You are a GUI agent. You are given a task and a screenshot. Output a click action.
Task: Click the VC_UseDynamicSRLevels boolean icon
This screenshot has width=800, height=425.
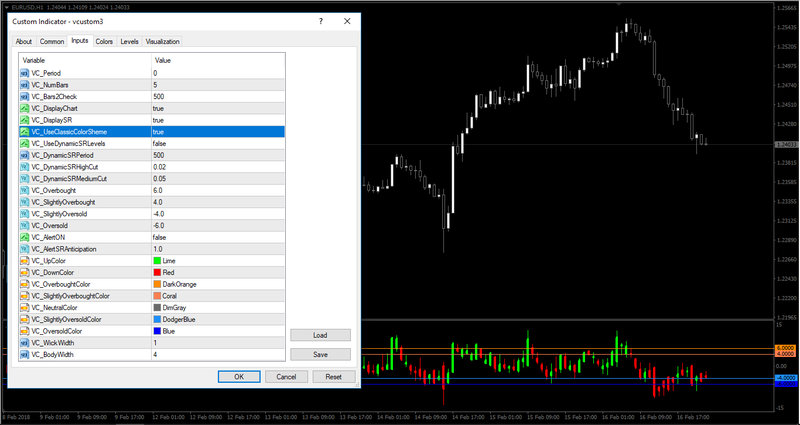[x=24, y=143]
